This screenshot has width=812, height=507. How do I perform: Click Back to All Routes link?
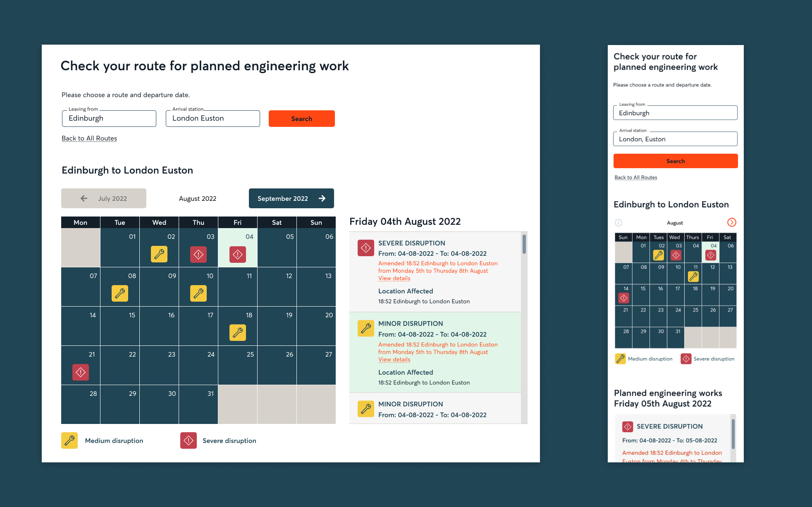[89, 138]
